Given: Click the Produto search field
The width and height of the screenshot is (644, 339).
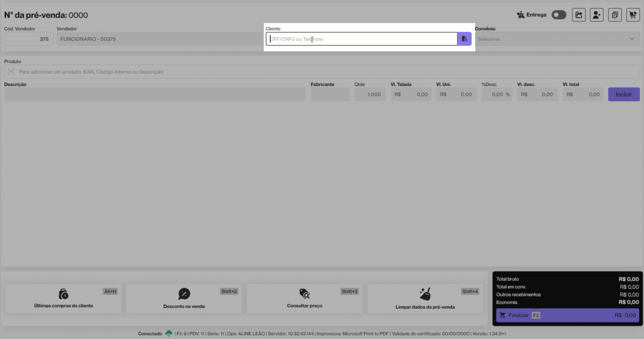Looking at the screenshot, I should tap(322, 72).
